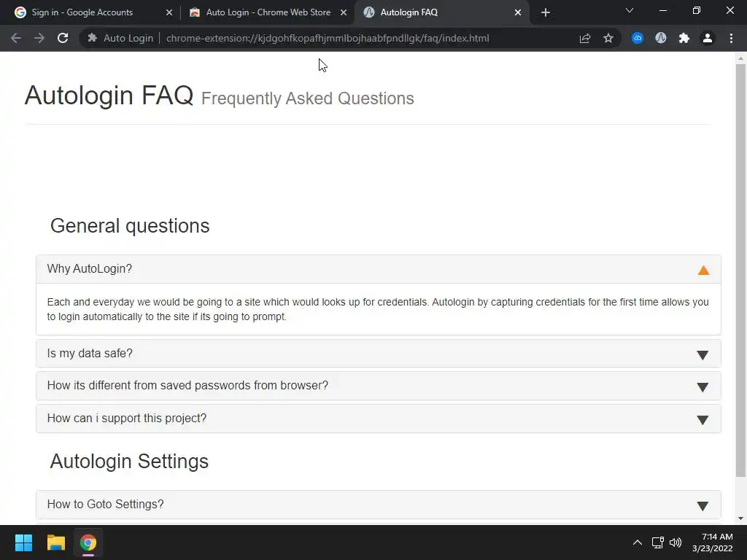
Task: Click the Auto Login extension toolbar icon
Action: [661, 38]
